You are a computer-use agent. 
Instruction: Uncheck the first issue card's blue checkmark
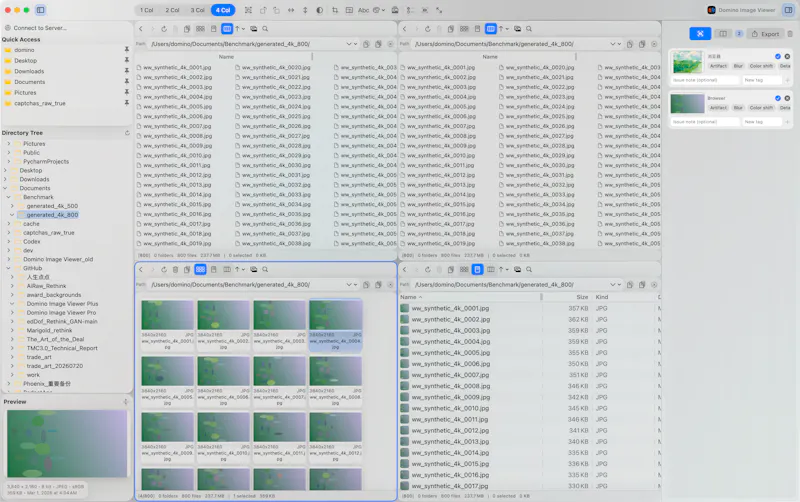click(778, 56)
